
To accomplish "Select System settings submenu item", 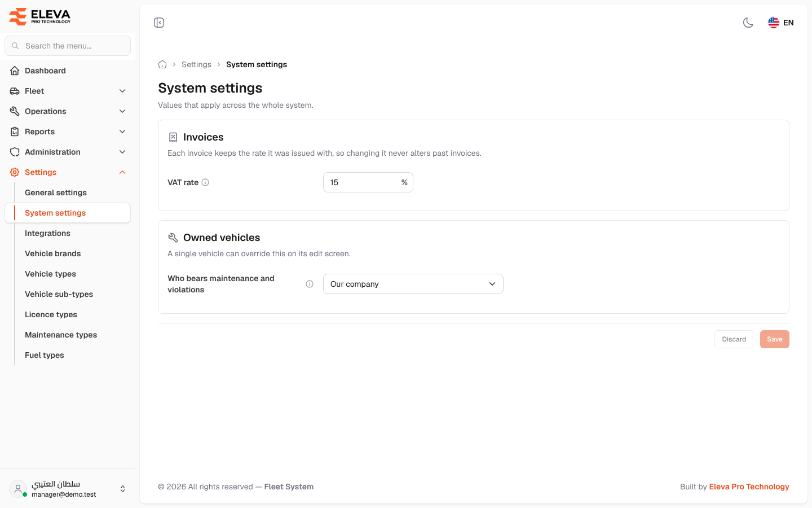I will pyautogui.click(x=68, y=213).
